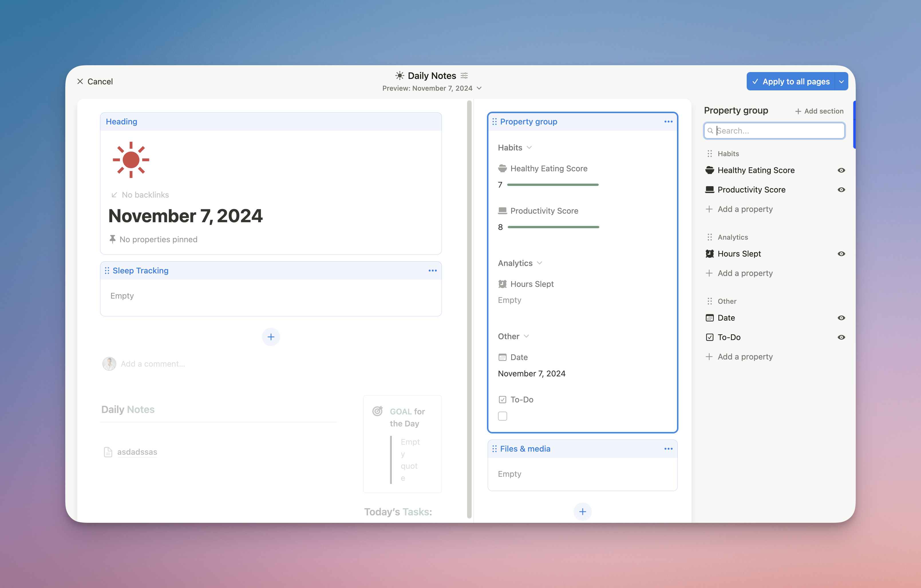Select the Healthy Eating Score row in sidebar
Screen dimensions: 921x588
pos(775,170)
